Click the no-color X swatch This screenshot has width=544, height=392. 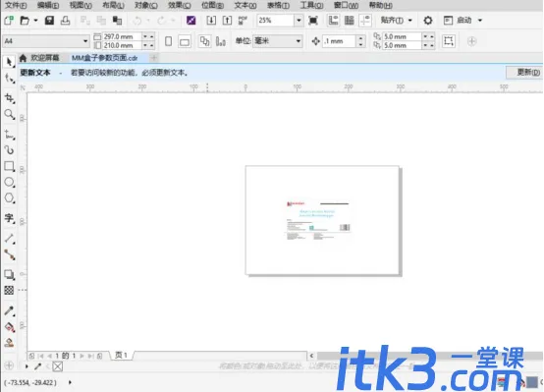point(58,366)
